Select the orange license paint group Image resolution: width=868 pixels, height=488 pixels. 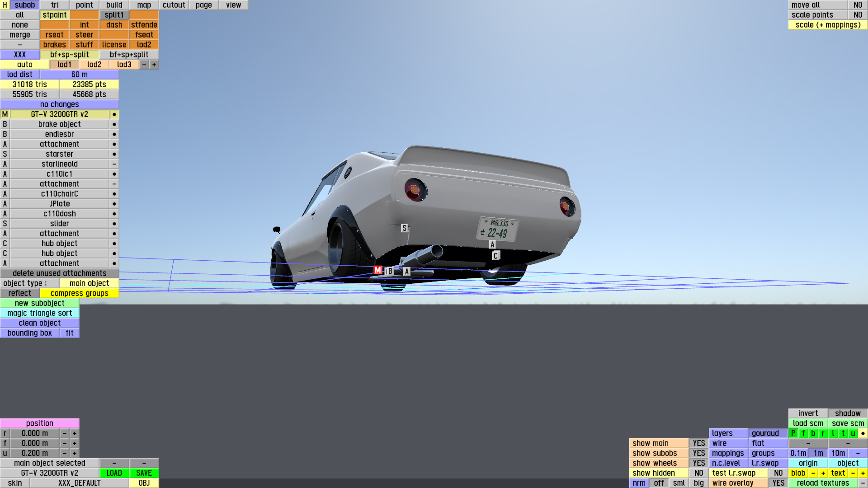coord(114,45)
